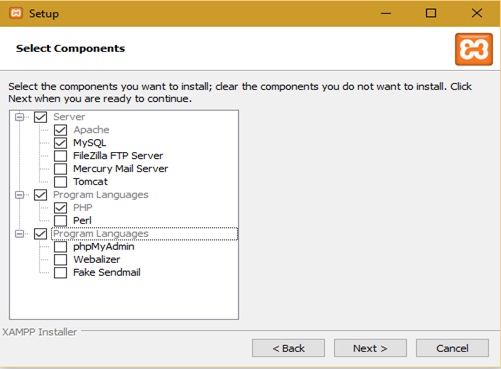Enable the phpMyAdmin checkbox
The image size is (501, 369).
[60, 247]
